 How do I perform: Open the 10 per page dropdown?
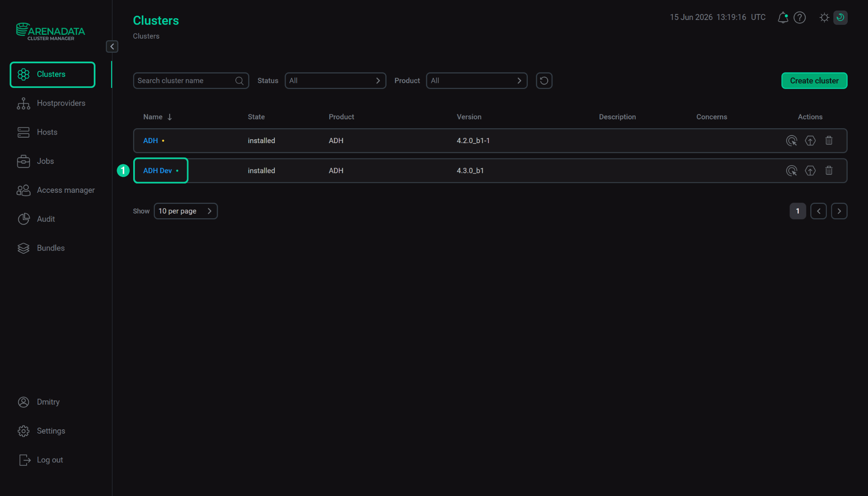click(x=185, y=211)
